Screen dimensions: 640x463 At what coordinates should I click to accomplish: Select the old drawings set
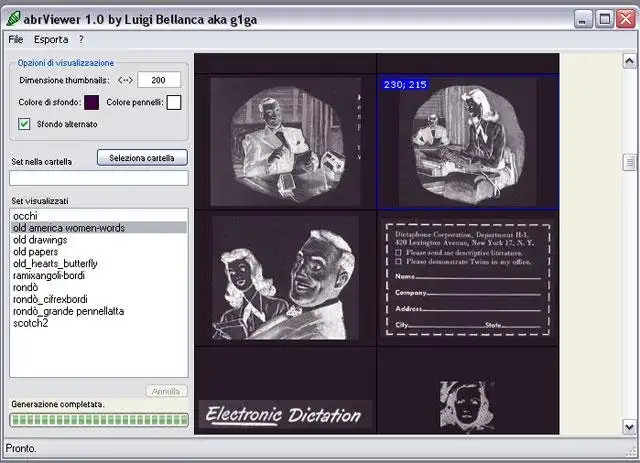point(99,240)
